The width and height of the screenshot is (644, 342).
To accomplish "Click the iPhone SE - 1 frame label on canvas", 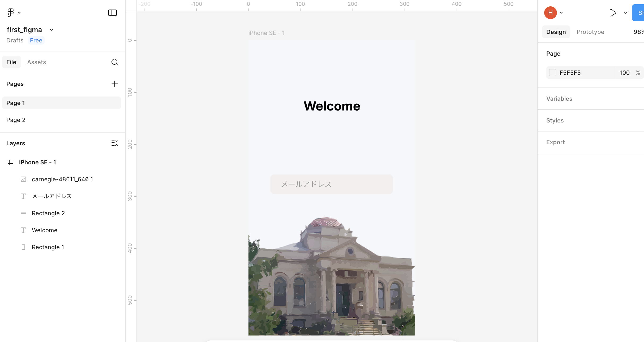I will click(267, 33).
